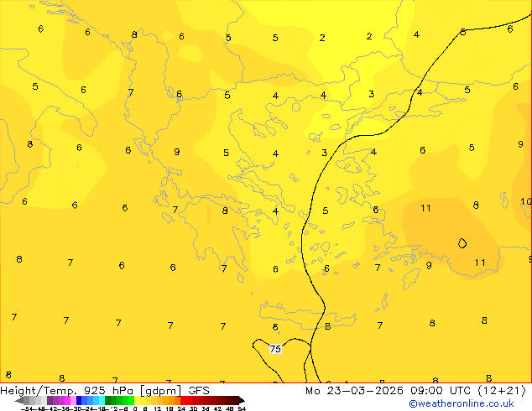
Task: Pick the bright red swatch at legend value 24
Action: [183, 400]
